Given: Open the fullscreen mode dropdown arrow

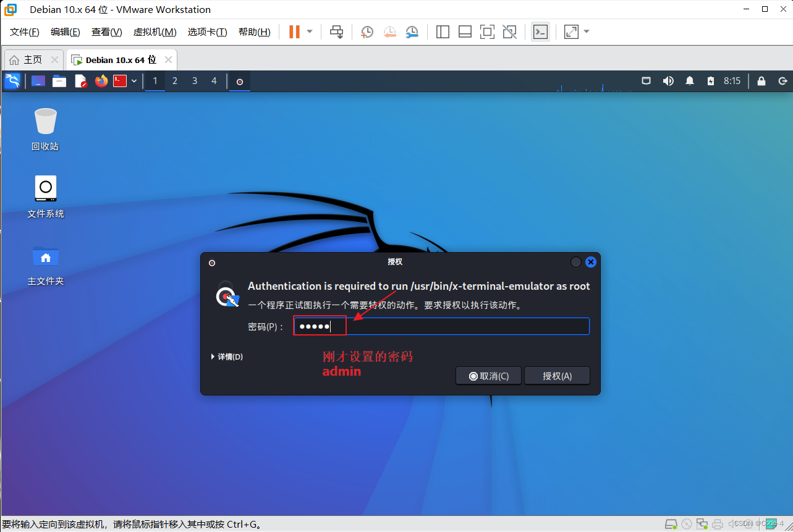Looking at the screenshot, I should coord(586,32).
